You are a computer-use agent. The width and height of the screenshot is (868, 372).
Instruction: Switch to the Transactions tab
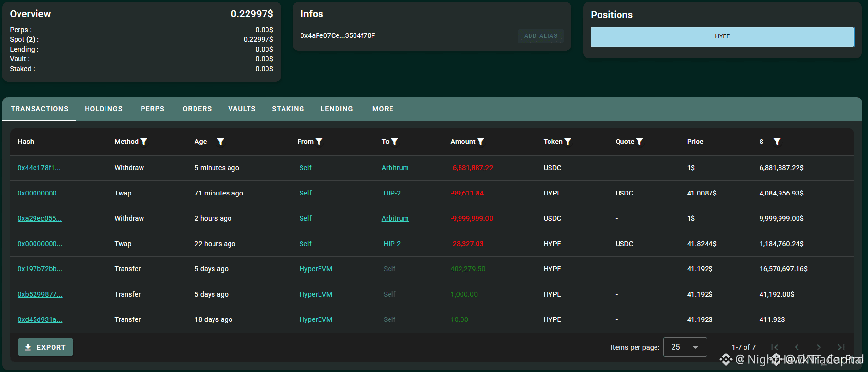(40, 109)
